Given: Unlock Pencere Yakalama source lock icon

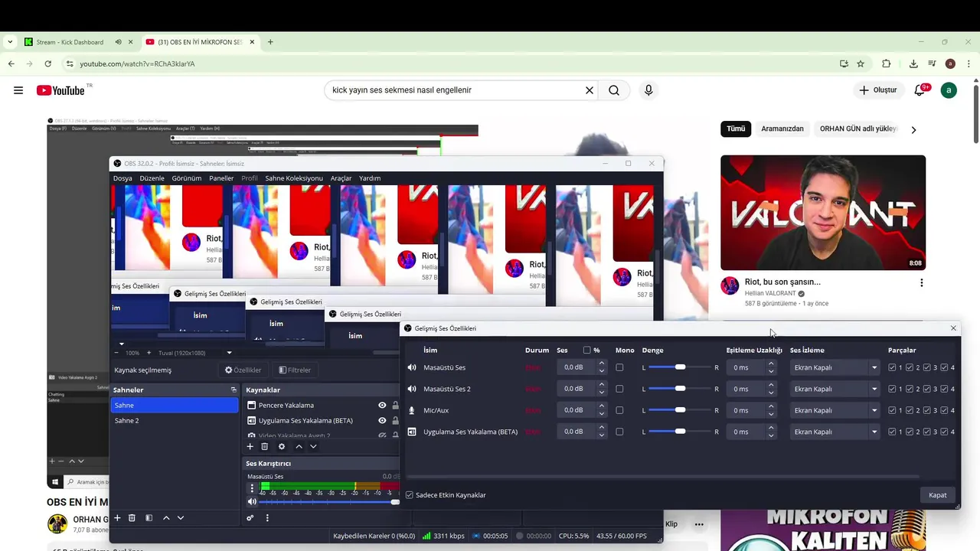Looking at the screenshot, I should [396, 406].
